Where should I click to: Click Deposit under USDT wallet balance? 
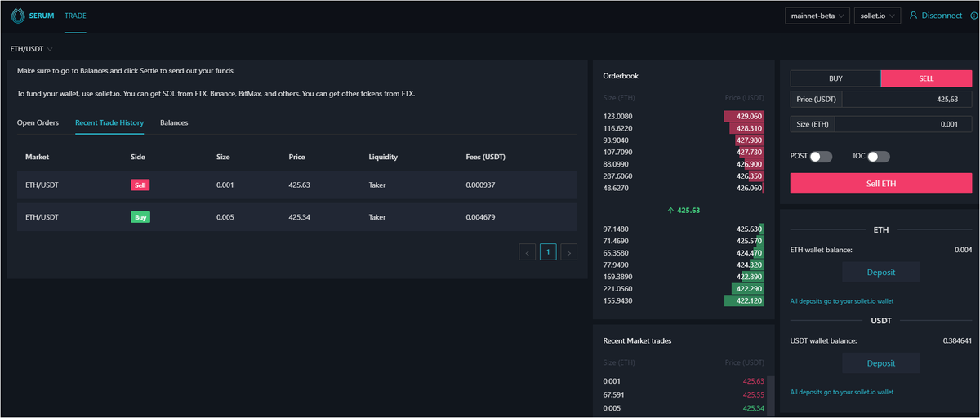(881, 363)
